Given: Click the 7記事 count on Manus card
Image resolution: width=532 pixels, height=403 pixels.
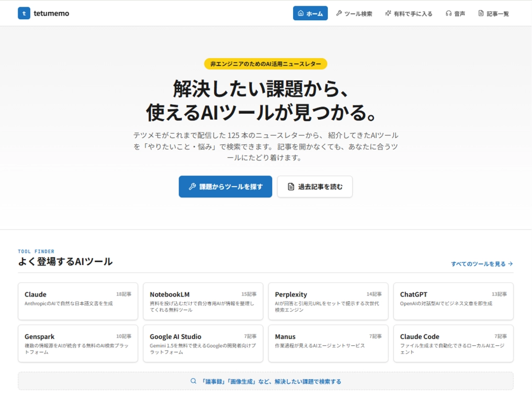Looking at the screenshot, I should click(x=375, y=336).
